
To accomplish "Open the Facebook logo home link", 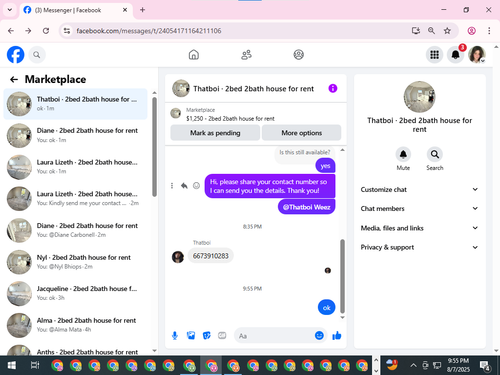I will click(15, 55).
